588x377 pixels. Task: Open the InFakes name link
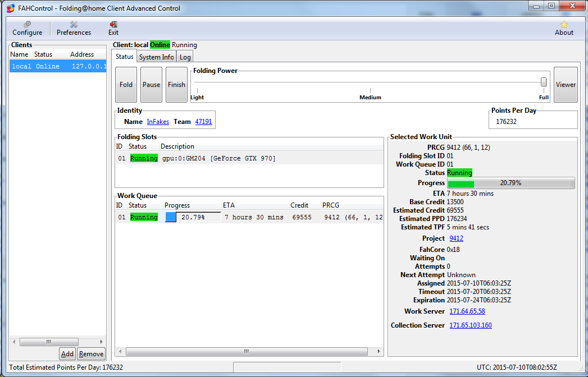click(x=158, y=122)
